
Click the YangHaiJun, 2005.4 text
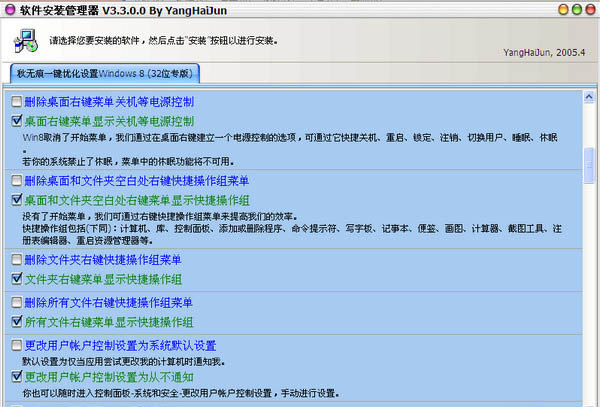click(x=544, y=52)
